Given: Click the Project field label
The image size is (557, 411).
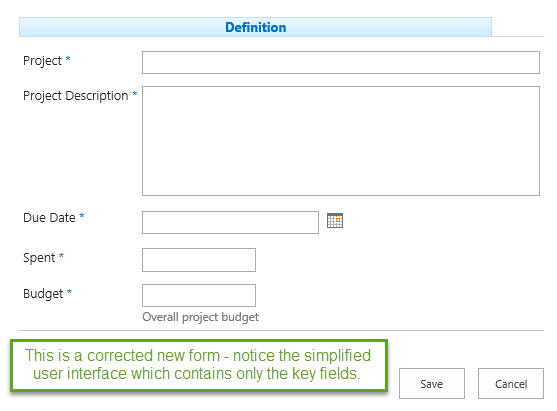Looking at the screenshot, I should 42,61.
